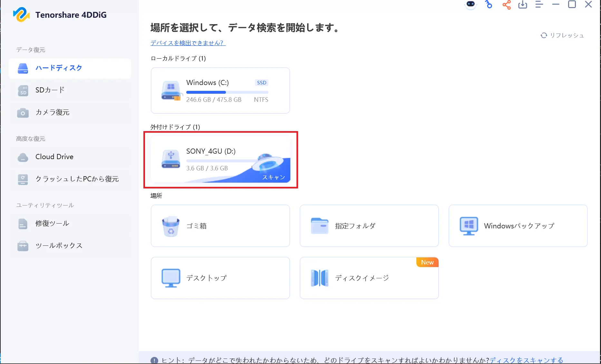Start スキャン on the SONY_4GU drive
Viewport: 601px width, 364px height.
[x=274, y=177]
